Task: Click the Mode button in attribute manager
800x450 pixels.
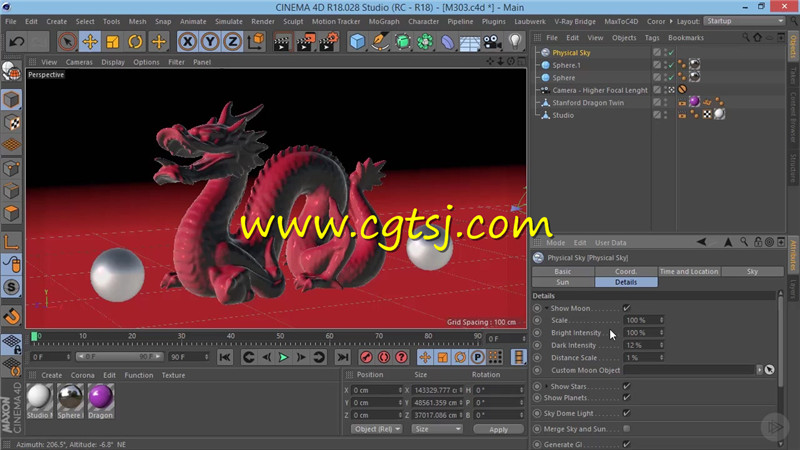Action: point(555,243)
